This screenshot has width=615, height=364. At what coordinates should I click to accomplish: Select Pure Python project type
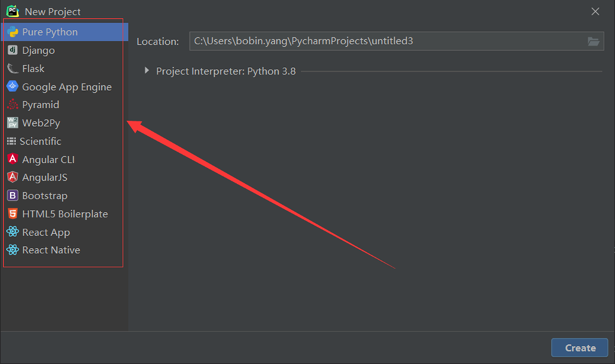tap(51, 32)
